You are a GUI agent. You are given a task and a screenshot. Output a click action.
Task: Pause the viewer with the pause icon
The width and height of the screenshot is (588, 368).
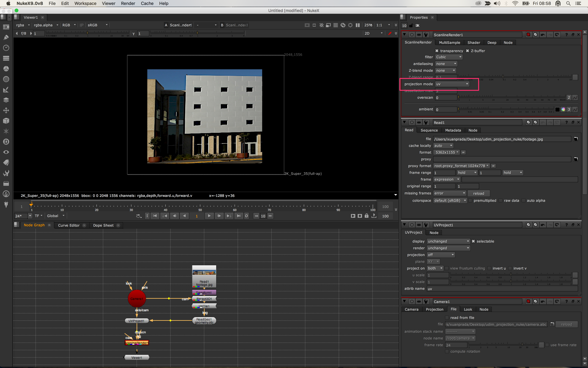(x=358, y=25)
